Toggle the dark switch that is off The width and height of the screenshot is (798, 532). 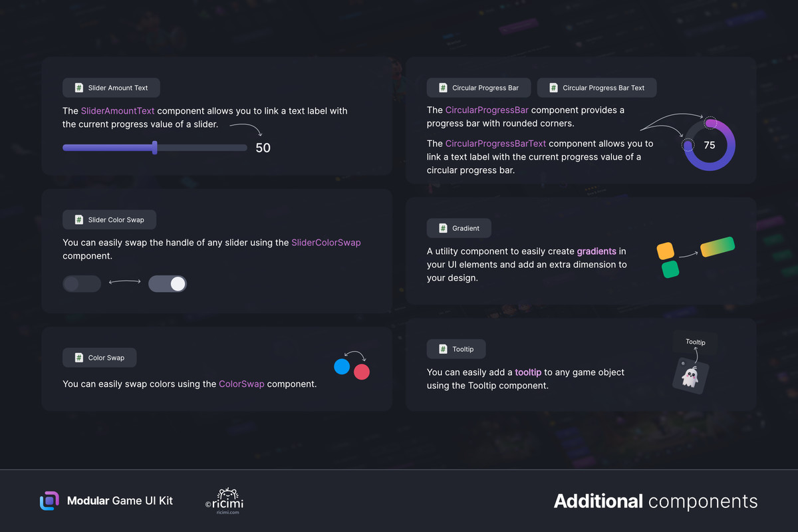pyautogui.click(x=82, y=284)
